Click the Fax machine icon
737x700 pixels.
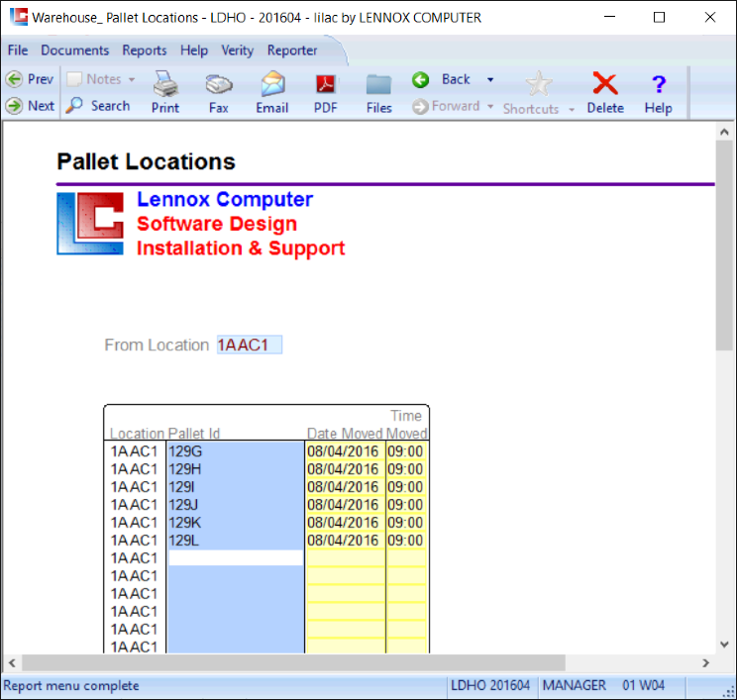pyautogui.click(x=218, y=87)
